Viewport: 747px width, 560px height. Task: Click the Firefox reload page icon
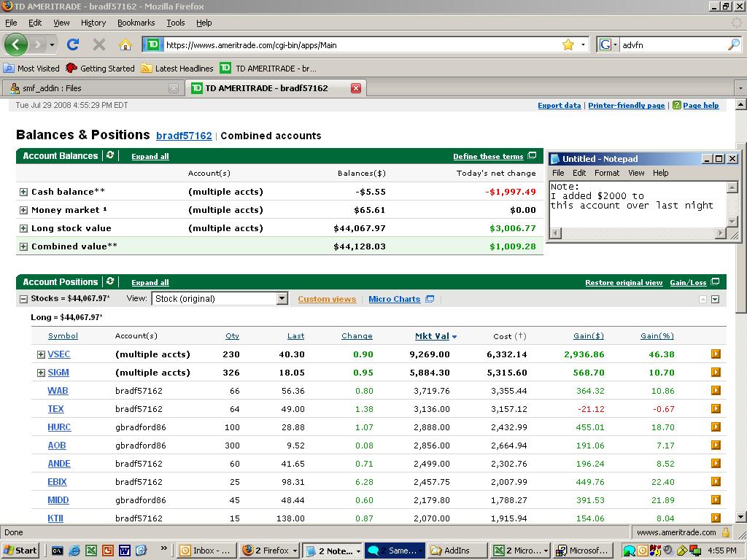[73, 44]
